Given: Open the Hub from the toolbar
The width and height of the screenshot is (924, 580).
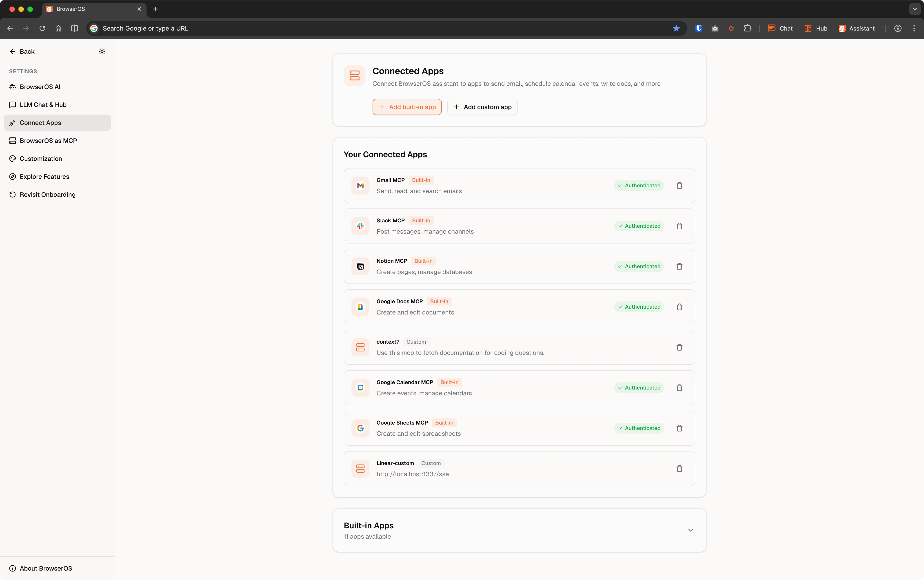Looking at the screenshot, I should coord(815,28).
